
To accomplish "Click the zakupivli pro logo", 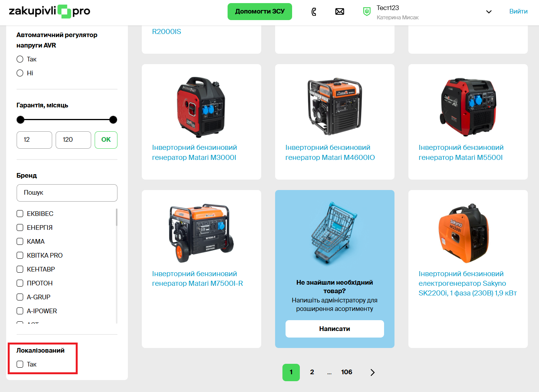I will [x=49, y=11].
